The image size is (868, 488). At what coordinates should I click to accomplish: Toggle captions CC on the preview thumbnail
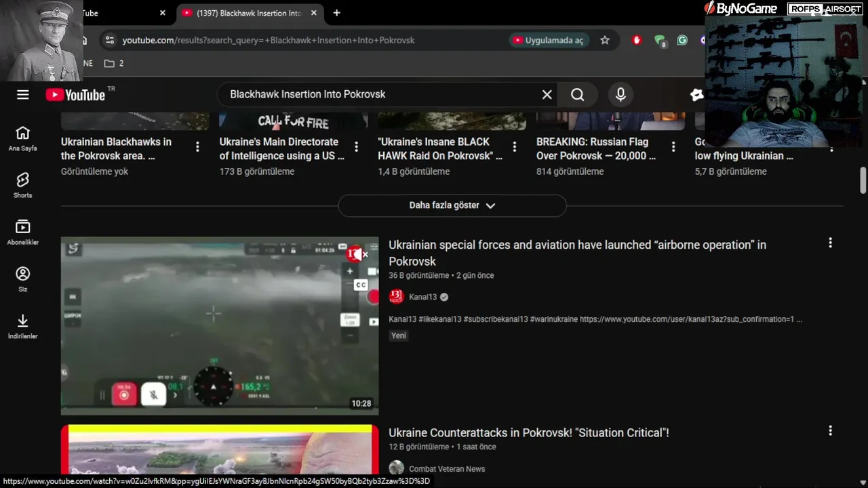pos(361,285)
